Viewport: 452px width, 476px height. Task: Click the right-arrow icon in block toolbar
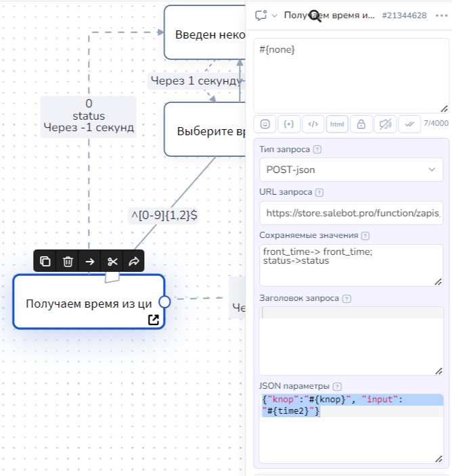pos(90,261)
